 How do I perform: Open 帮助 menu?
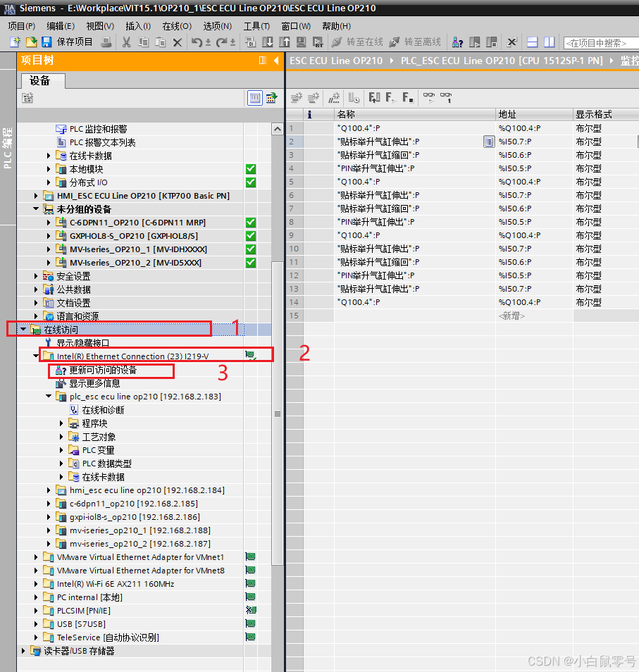tap(337, 26)
